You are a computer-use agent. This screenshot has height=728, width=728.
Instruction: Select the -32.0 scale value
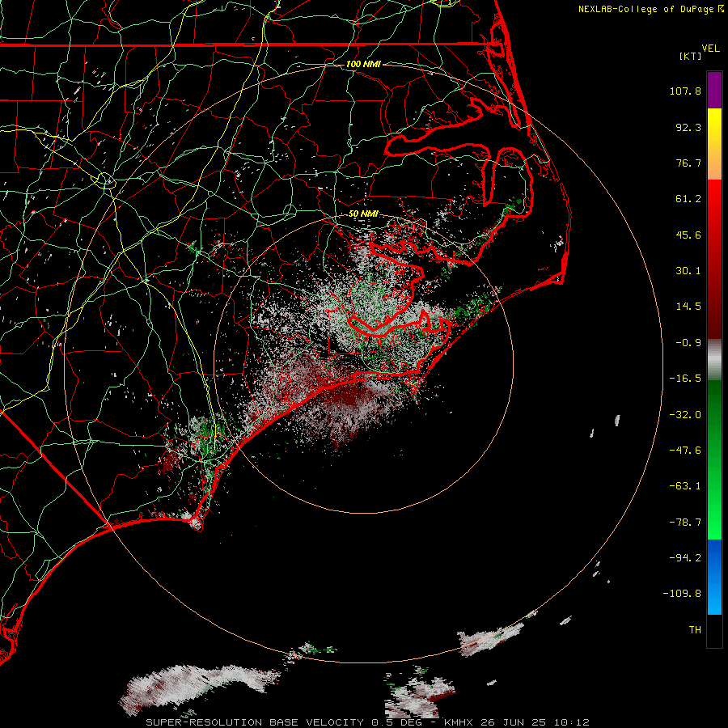click(x=685, y=415)
